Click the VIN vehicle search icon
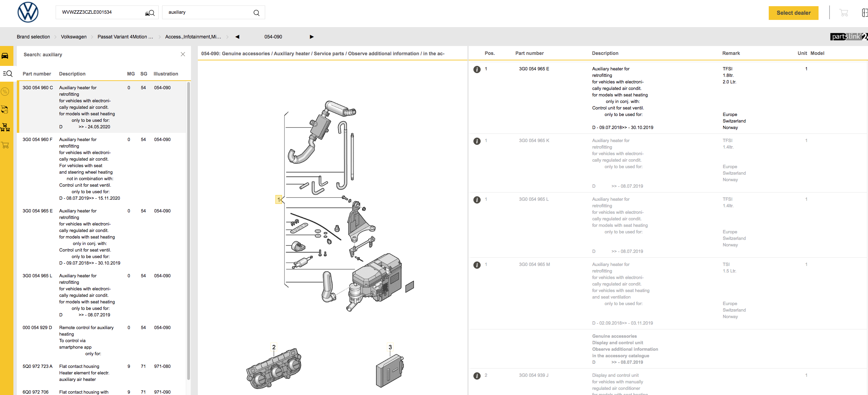The image size is (868, 395). click(150, 13)
